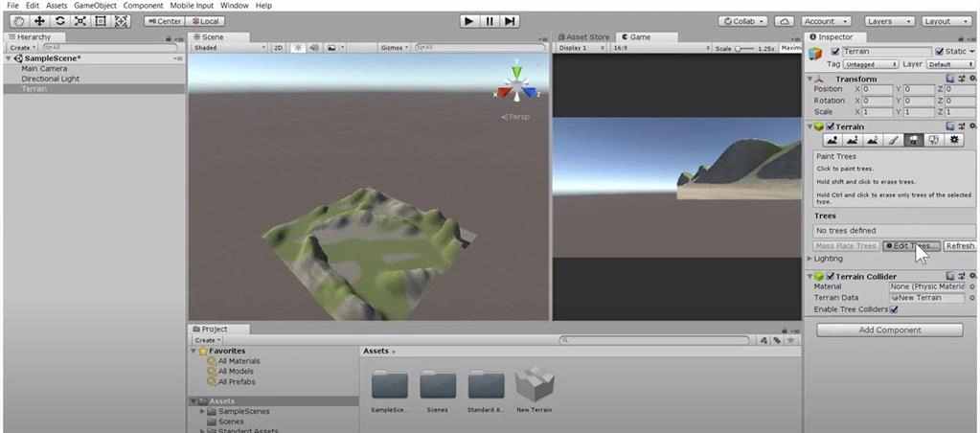Collapse the SampleScene hierarchy node
980x433 pixels.
8,58
